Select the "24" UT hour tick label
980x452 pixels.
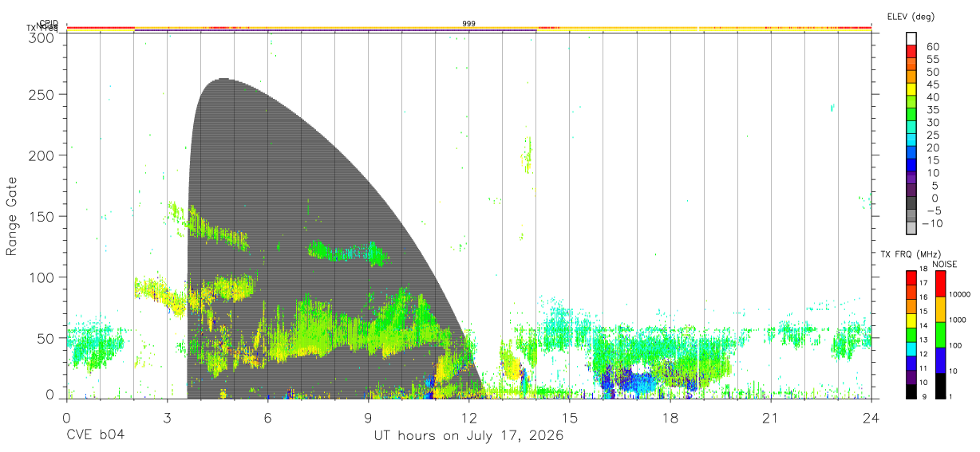click(871, 417)
